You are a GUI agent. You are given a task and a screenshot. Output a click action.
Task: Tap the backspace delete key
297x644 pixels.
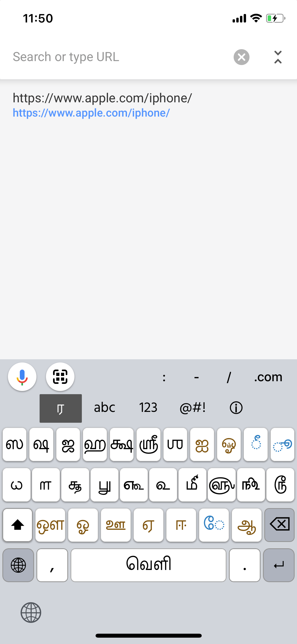click(279, 525)
